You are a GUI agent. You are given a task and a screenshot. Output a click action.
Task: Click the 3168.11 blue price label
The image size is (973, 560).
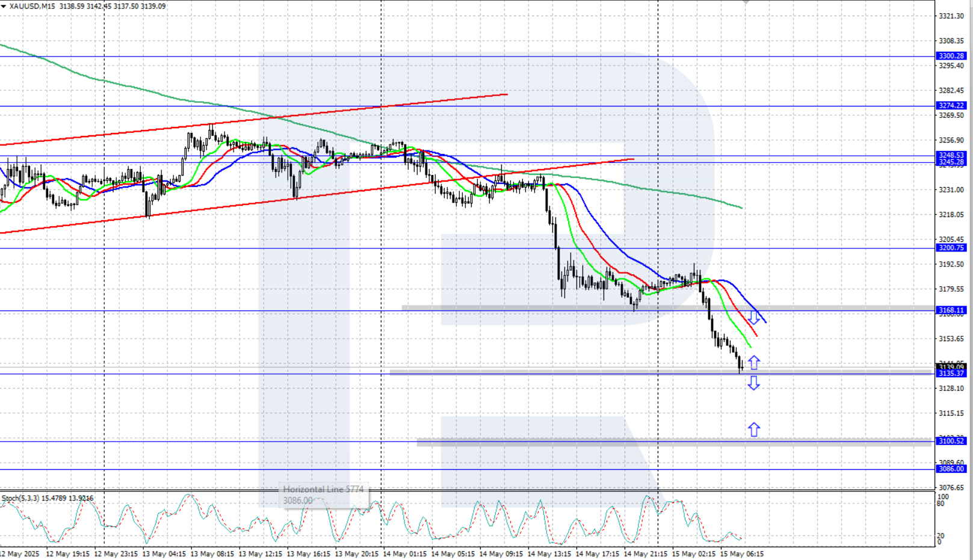[951, 310]
